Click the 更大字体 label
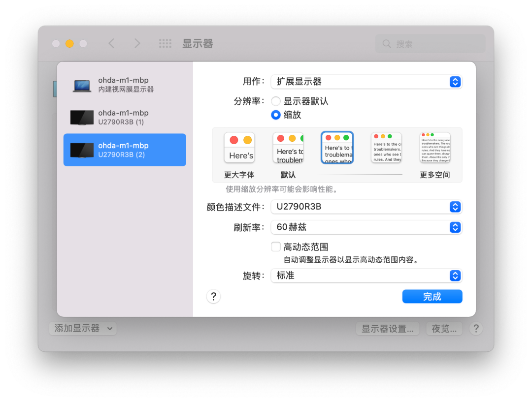This screenshot has width=532, height=402. (239, 175)
